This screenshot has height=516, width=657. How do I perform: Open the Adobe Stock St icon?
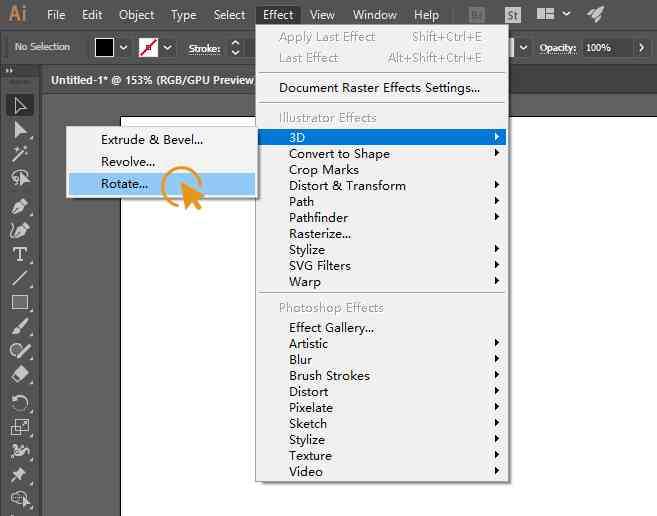513,15
